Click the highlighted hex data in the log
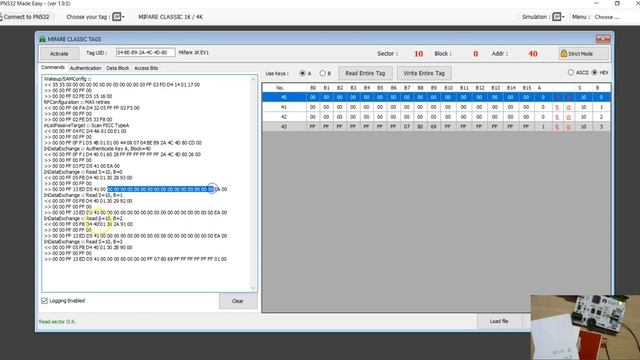640x360 pixels. pyautogui.click(x=160, y=189)
